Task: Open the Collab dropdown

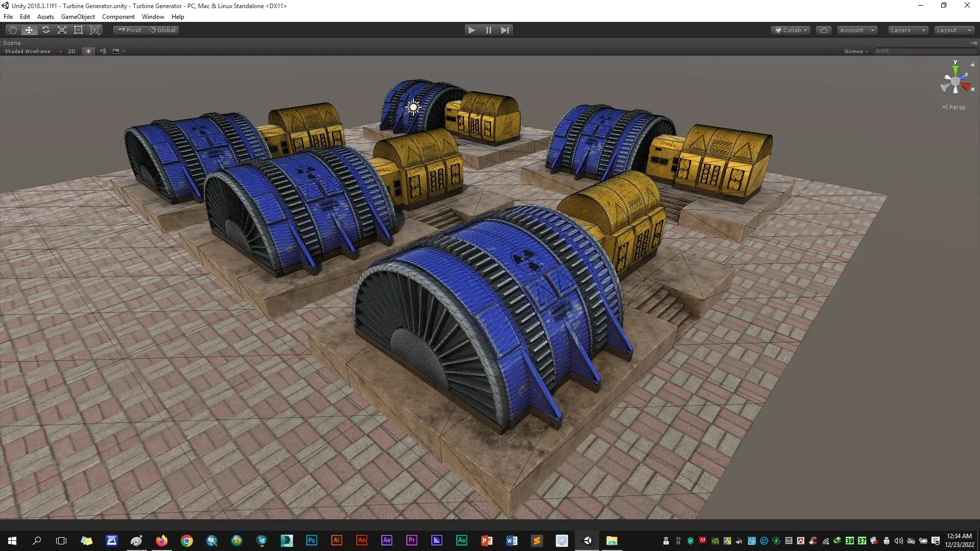Action: click(x=791, y=30)
